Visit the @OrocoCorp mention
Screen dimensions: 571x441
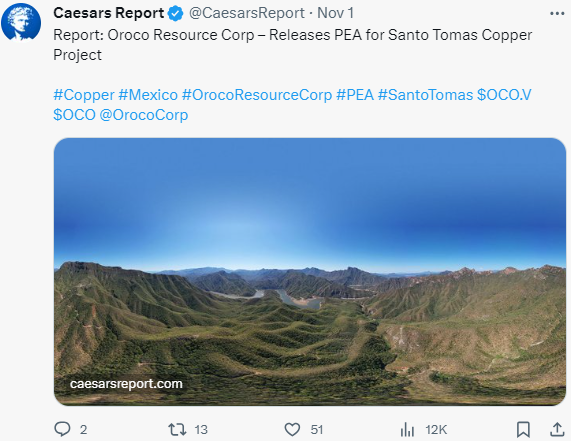pos(144,115)
